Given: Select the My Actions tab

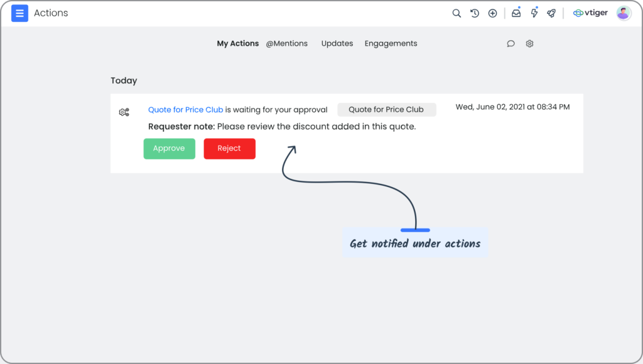Looking at the screenshot, I should point(238,43).
